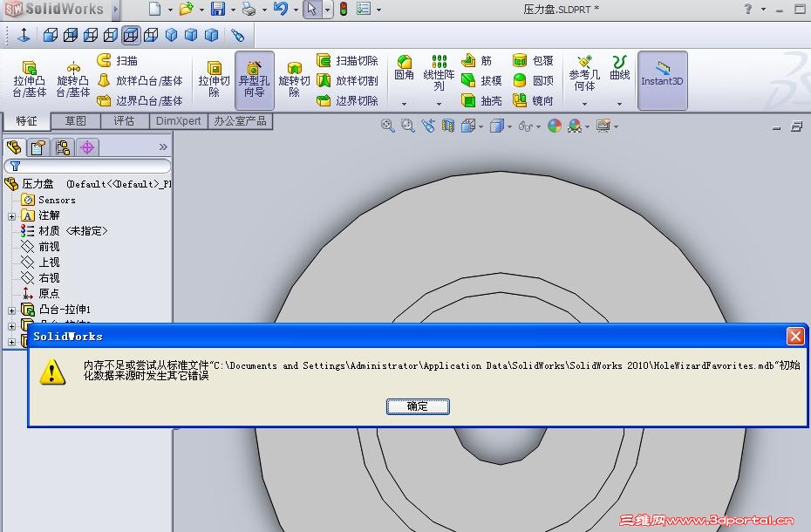The width and height of the screenshot is (811, 532).
Task: Switch to the DimXpert tab
Action: point(179,121)
